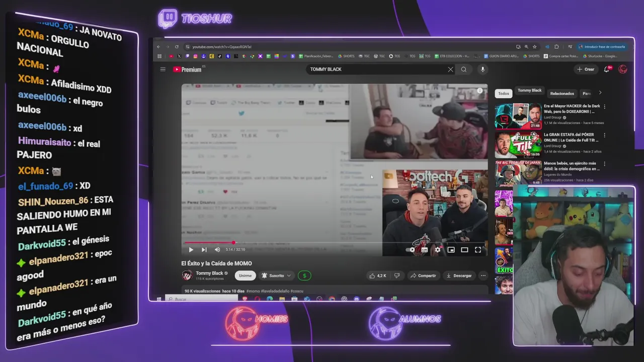Click Introducir frase de contraseña button
The width and height of the screenshot is (644, 362).
[602, 47]
